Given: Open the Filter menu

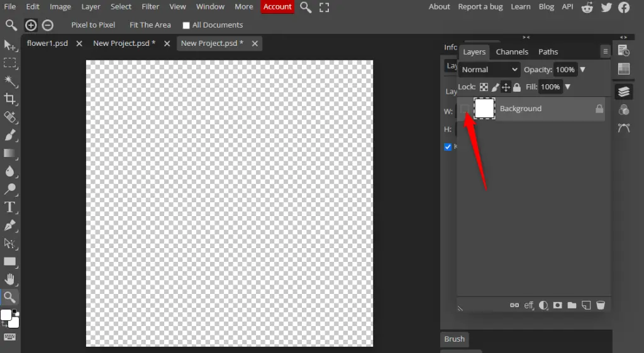Looking at the screenshot, I should [x=150, y=7].
